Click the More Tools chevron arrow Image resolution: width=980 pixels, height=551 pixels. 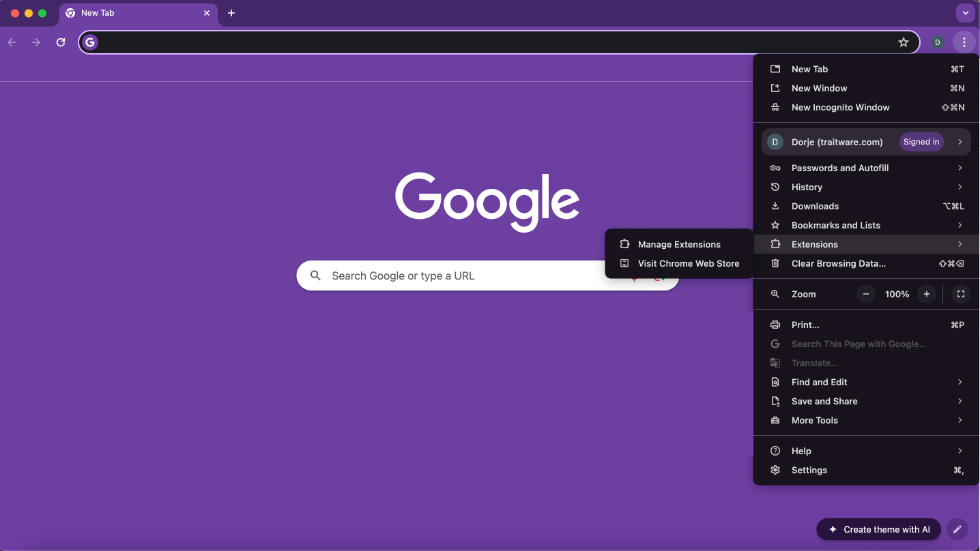point(960,420)
